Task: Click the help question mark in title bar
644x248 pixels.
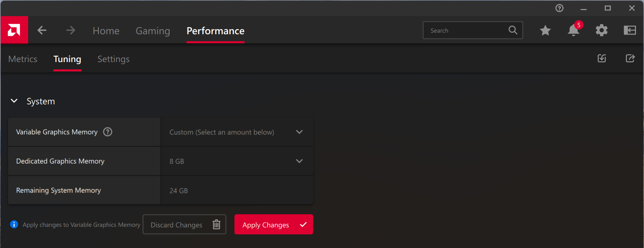Action: pos(559,8)
